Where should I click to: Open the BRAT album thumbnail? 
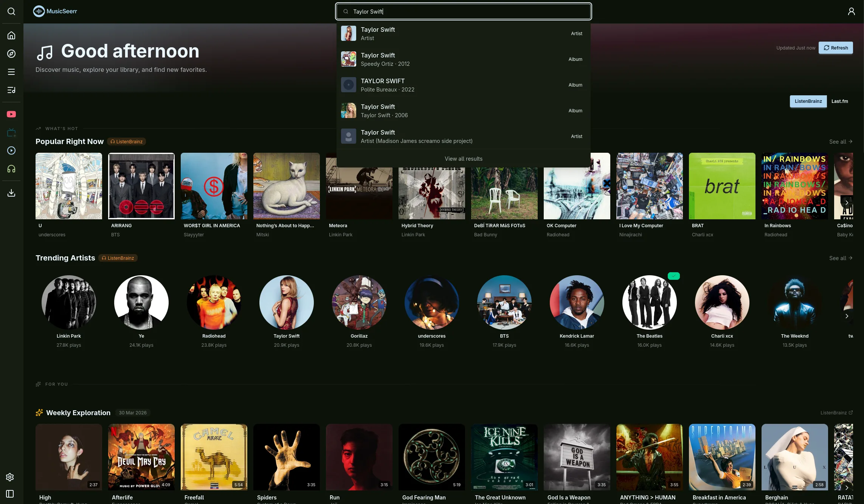722,186
